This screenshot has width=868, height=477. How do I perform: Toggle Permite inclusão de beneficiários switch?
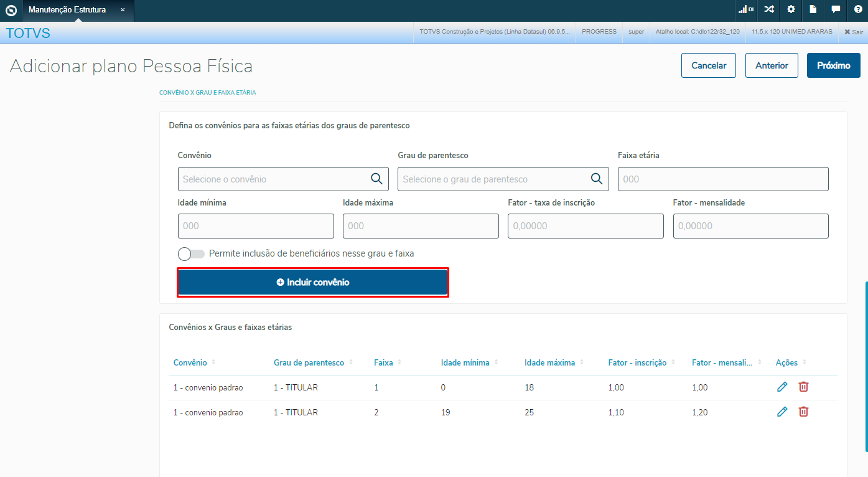tap(191, 254)
